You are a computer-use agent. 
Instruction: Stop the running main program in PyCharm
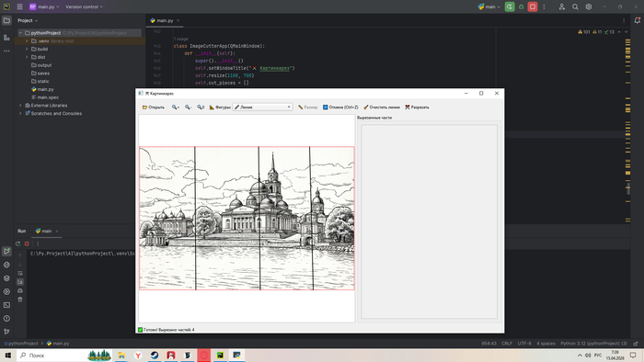pyautogui.click(x=533, y=6)
